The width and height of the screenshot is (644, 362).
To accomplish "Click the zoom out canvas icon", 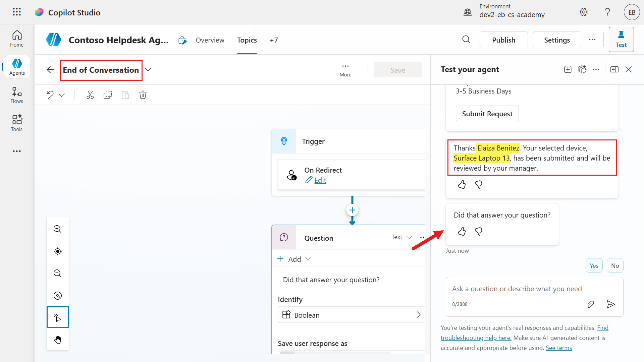I will pyautogui.click(x=58, y=273).
